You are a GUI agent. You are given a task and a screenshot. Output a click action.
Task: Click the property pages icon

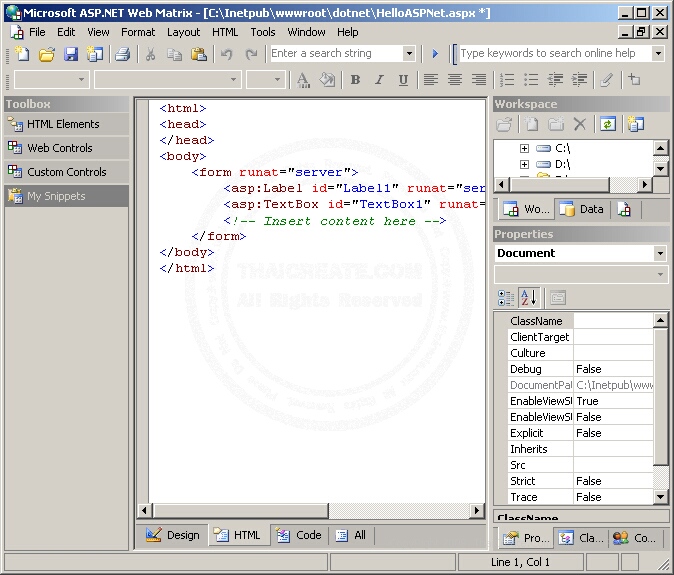(x=558, y=298)
